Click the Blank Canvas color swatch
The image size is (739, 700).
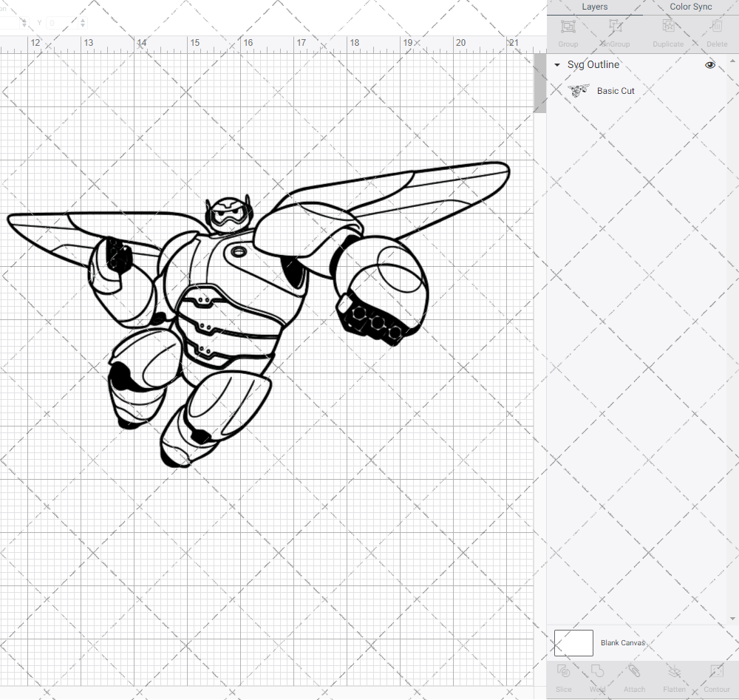pos(573,643)
